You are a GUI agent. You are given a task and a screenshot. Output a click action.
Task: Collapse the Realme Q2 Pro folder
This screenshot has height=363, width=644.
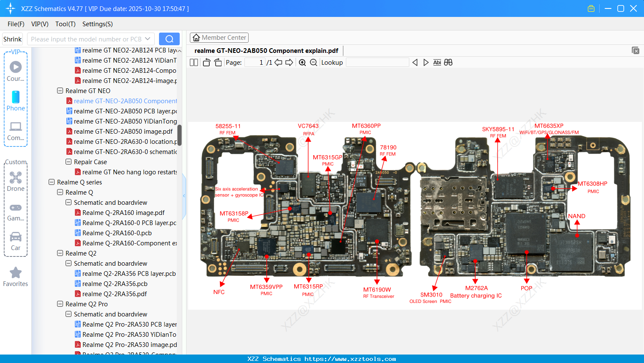[x=60, y=304]
